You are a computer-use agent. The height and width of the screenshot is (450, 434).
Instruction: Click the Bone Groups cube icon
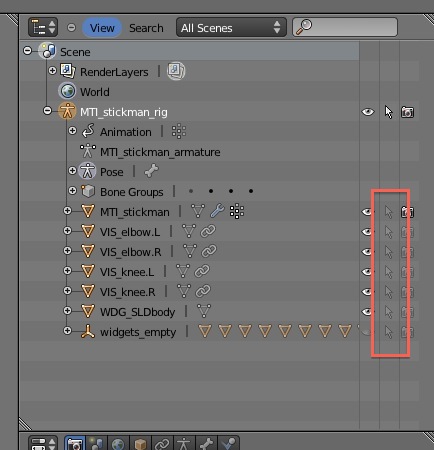pyautogui.click(x=88, y=191)
